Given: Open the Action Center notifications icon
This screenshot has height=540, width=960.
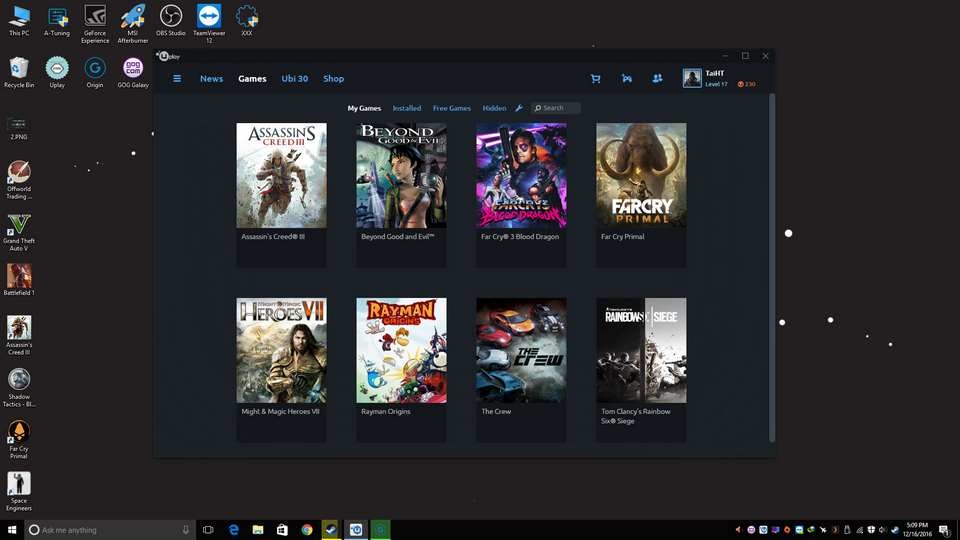Looking at the screenshot, I should click(944, 530).
